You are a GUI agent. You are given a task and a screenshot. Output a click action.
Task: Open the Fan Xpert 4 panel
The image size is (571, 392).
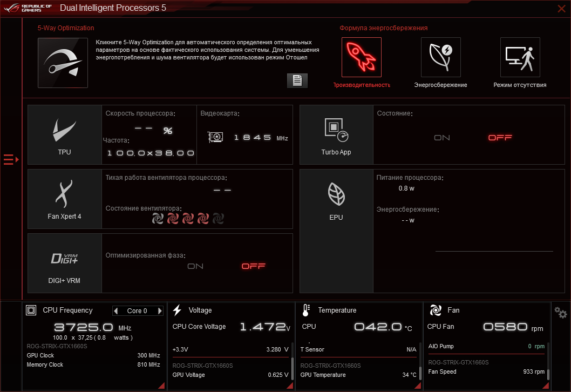pos(64,199)
